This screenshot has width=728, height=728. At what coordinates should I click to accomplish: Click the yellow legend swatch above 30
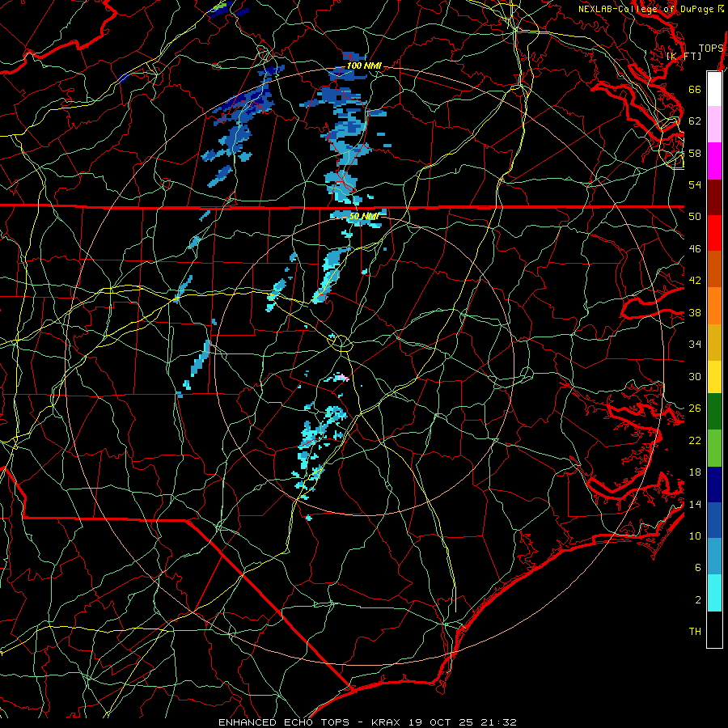(714, 376)
